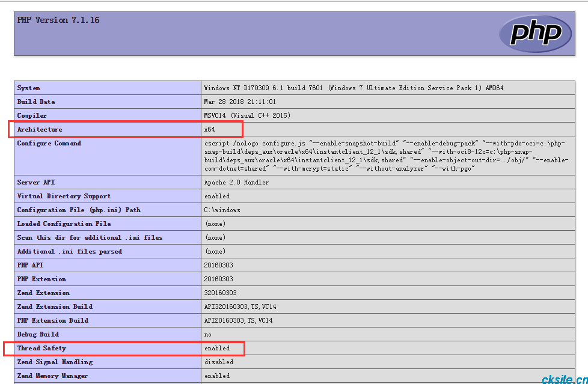Select "20160303" in the PHP API row
Viewport: 588px width, 384px height.
(x=218, y=266)
